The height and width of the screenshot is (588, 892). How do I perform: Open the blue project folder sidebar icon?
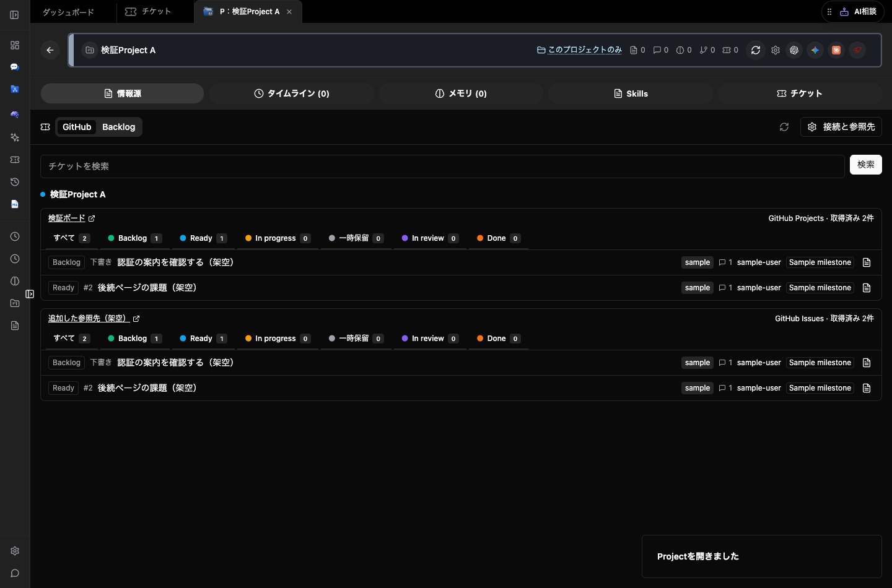coord(15,89)
